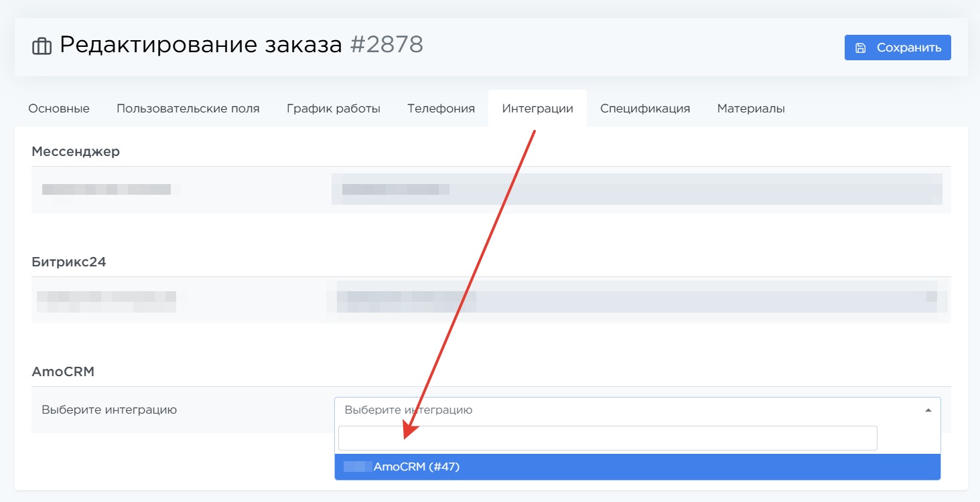Viewport: 980px width, 502px height.
Task: Click the floppy disk icon on Сохранить
Action: [x=861, y=48]
